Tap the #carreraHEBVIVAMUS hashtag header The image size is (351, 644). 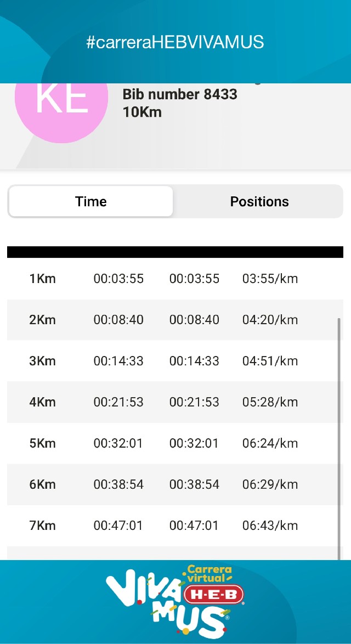point(175,42)
